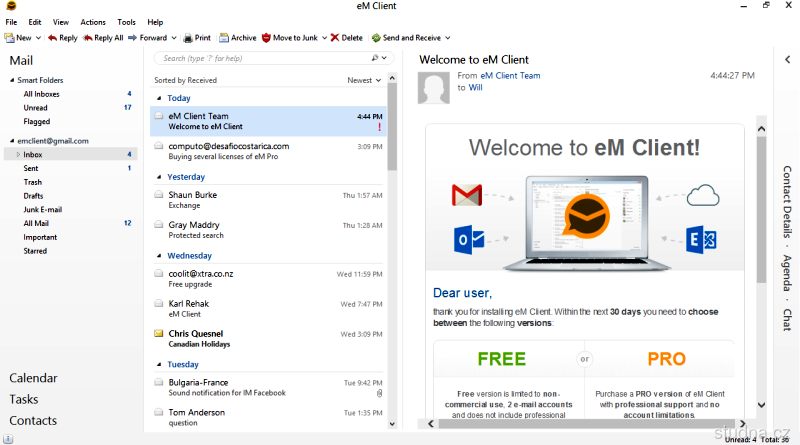
Task: Expand the Inbox folder subtree
Action: [x=18, y=154]
